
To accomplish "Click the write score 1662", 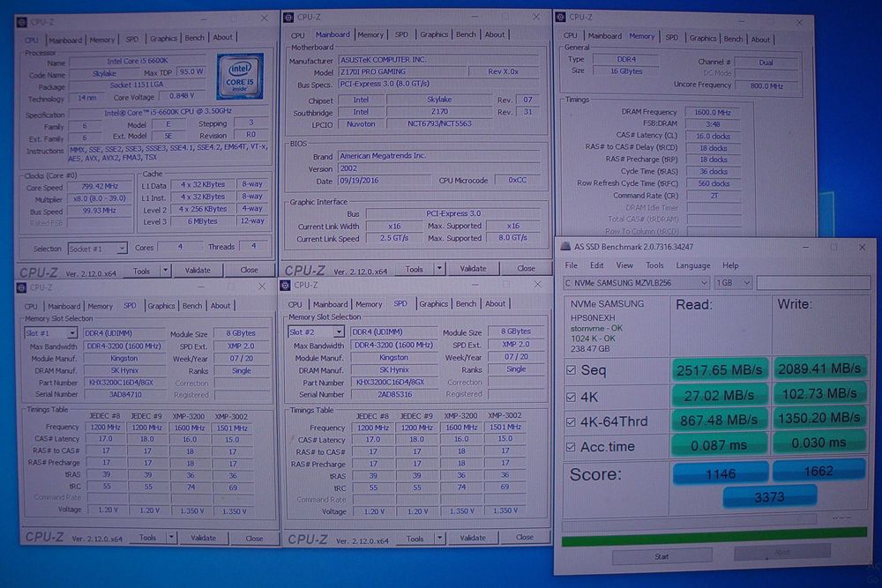I will pyautogui.click(x=818, y=471).
